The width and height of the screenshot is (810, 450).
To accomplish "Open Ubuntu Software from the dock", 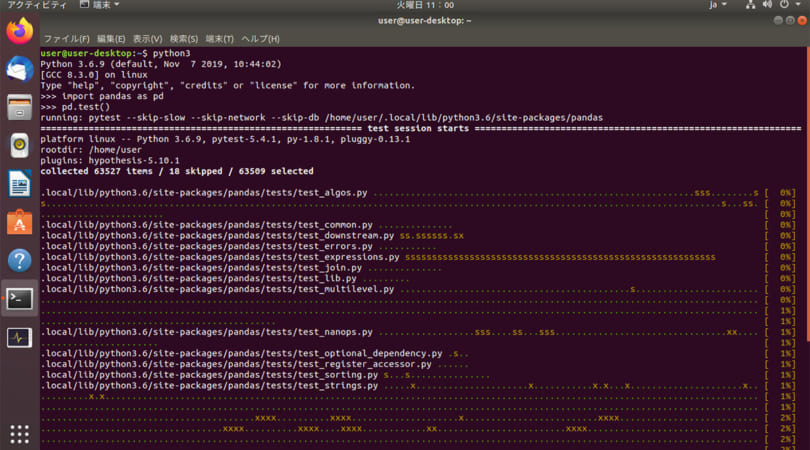I will coord(20,222).
